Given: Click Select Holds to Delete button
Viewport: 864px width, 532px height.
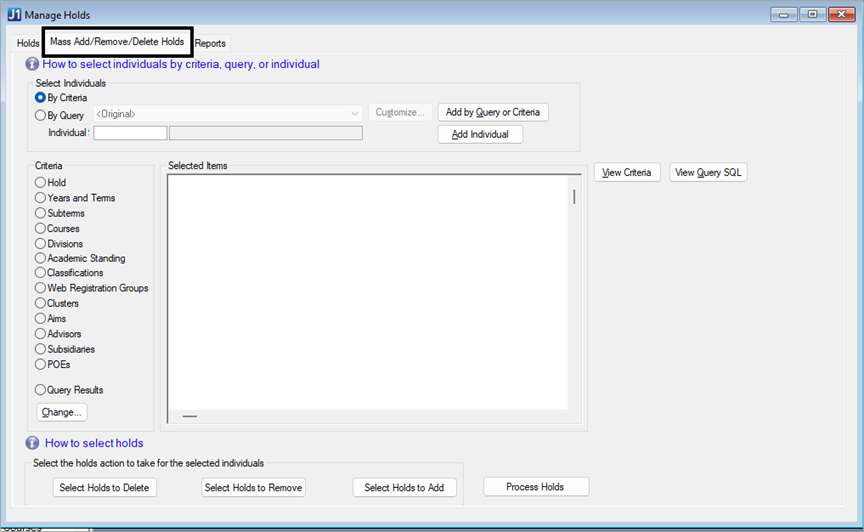Looking at the screenshot, I should (105, 488).
